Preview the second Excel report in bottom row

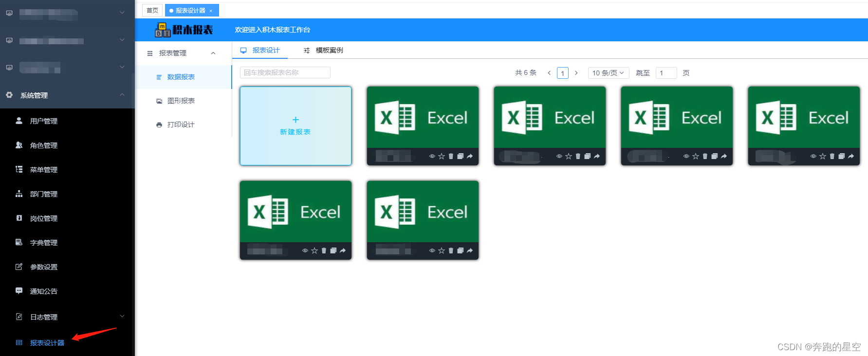(432, 250)
